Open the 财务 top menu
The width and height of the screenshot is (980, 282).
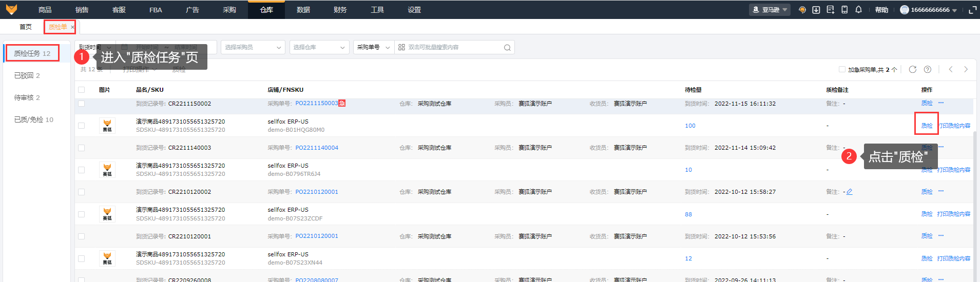tap(340, 10)
